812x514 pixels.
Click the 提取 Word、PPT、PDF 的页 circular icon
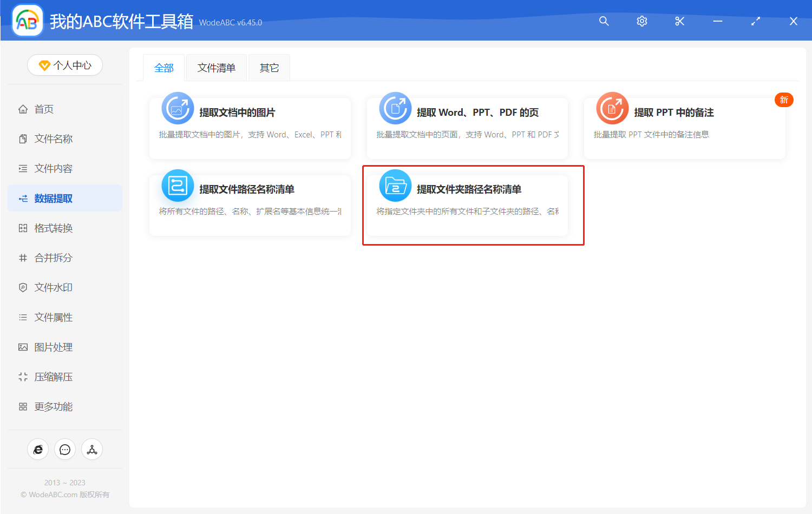coord(395,108)
